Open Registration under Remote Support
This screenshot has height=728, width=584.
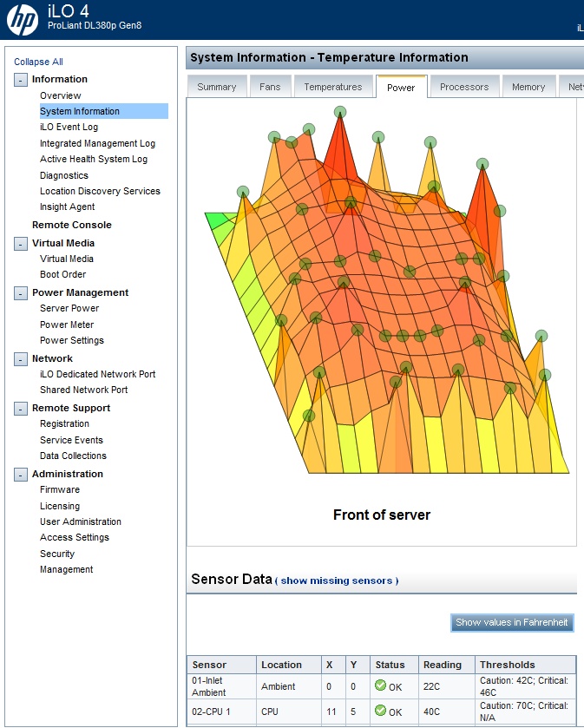click(64, 424)
